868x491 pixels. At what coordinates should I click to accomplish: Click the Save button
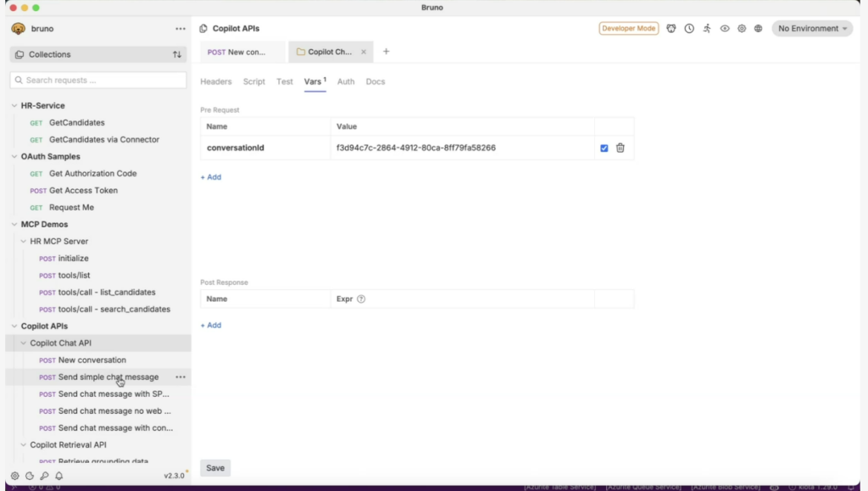coord(215,468)
